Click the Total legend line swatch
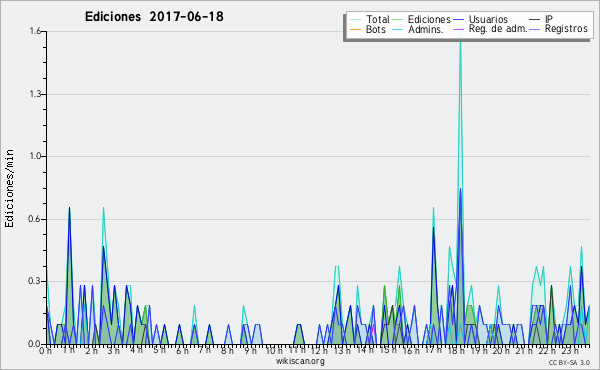 pyautogui.click(x=355, y=19)
